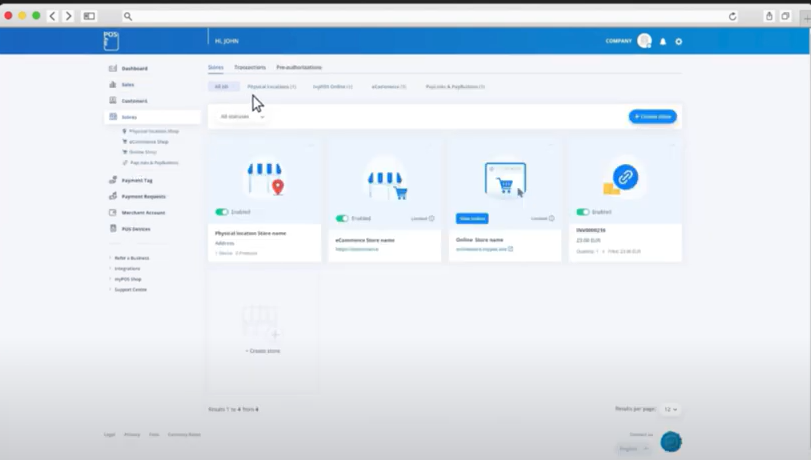Select the myPOS Online filter tab
811x460 pixels.
click(x=333, y=86)
